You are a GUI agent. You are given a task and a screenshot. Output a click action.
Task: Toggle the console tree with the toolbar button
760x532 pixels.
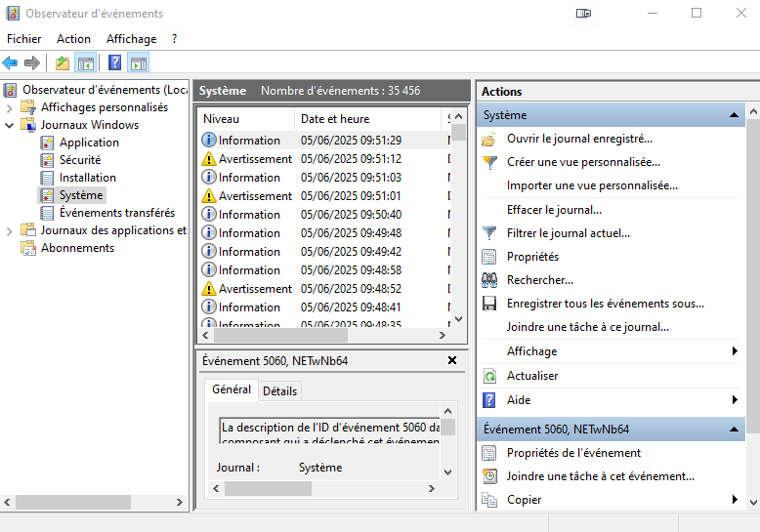86,63
